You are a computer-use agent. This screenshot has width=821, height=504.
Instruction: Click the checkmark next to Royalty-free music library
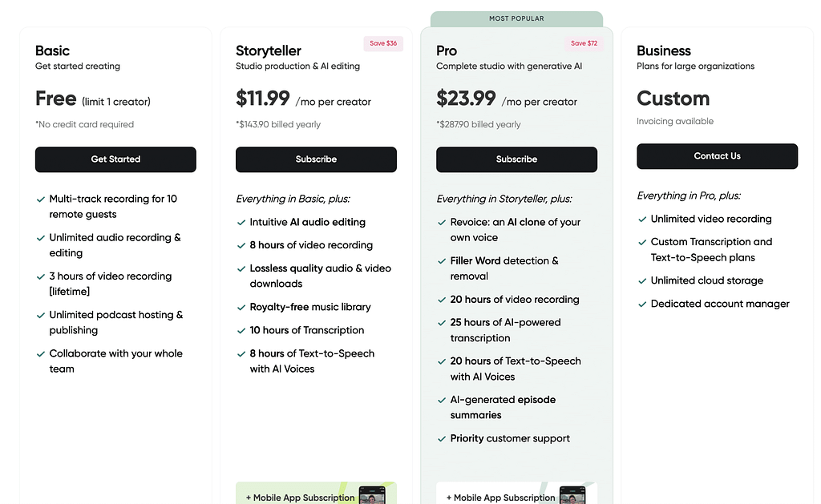pos(241,307)
